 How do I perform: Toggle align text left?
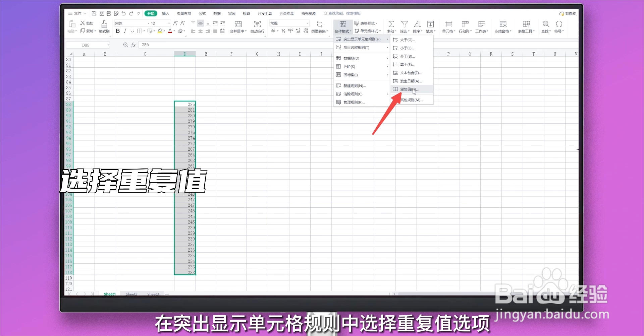193,31
